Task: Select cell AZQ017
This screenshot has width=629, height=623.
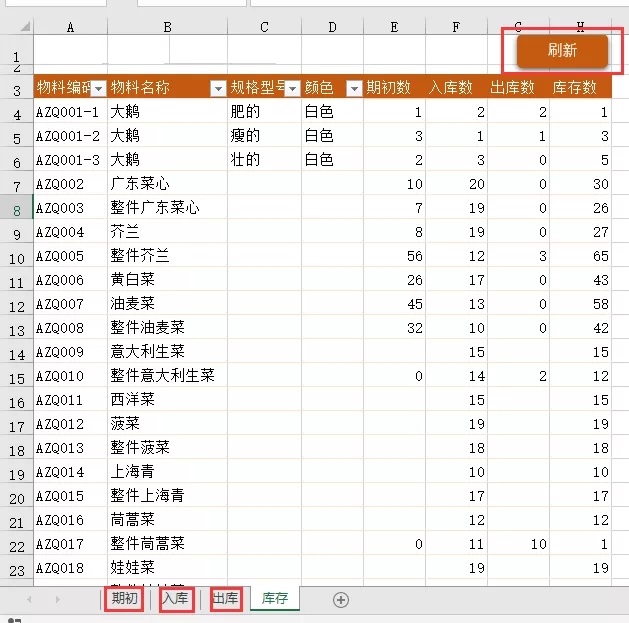Action: pyautogui.click(x=71, y=544)
